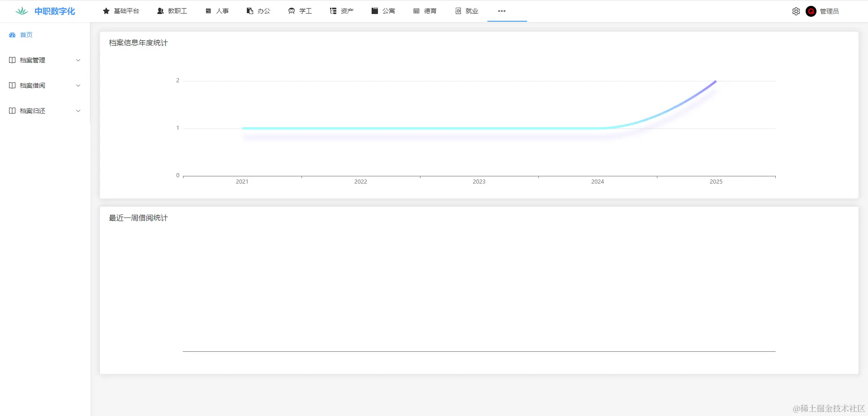
Task: Click the 档案信息年度统计 chart title
Action: click(138, 43)
